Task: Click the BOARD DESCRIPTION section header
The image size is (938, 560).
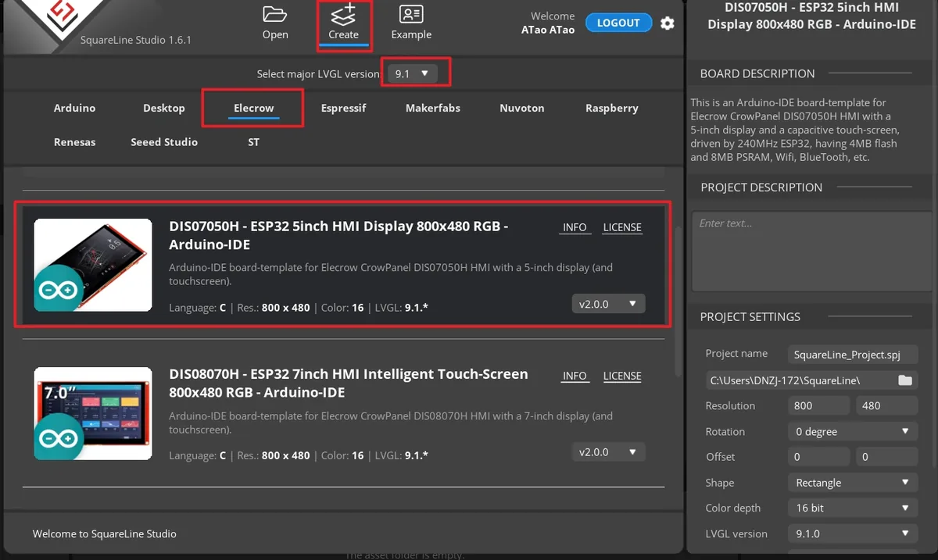Action: coord(757,73)
